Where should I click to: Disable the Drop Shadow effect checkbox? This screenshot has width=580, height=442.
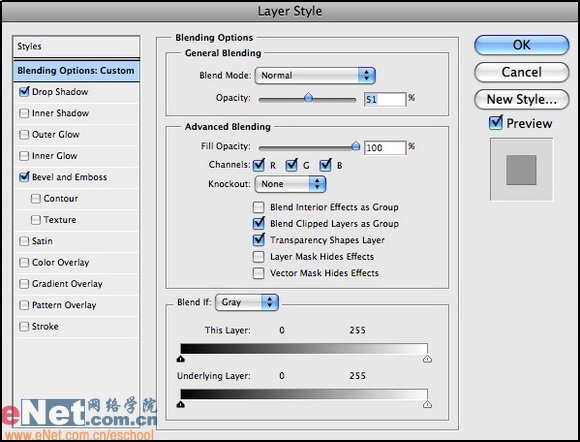[x=24, y=91]
